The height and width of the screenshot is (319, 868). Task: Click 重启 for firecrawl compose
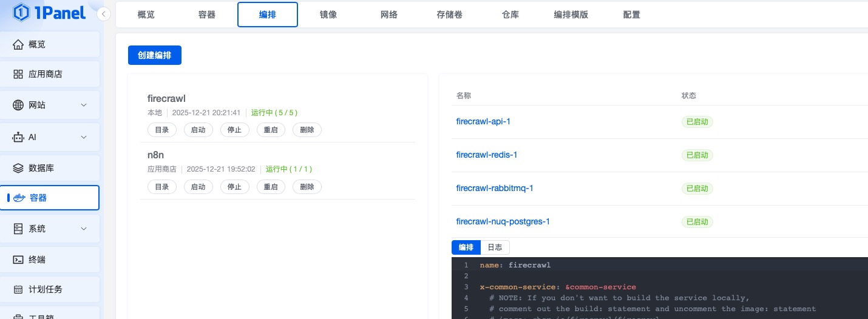271,130
